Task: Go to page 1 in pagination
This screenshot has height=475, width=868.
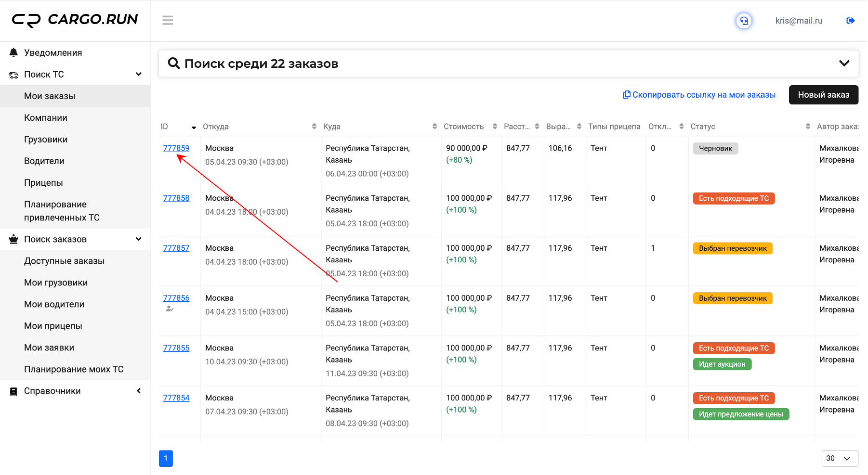Action: 166,458
